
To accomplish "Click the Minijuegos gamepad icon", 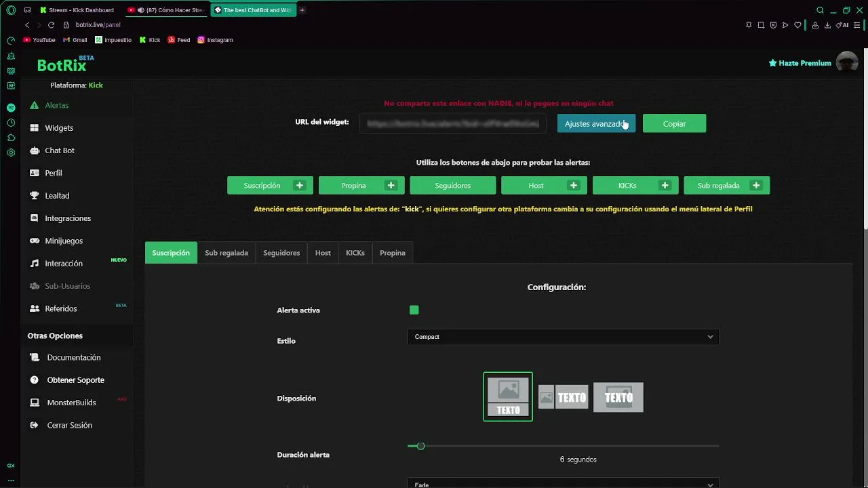I will click(x=35, y=241).
